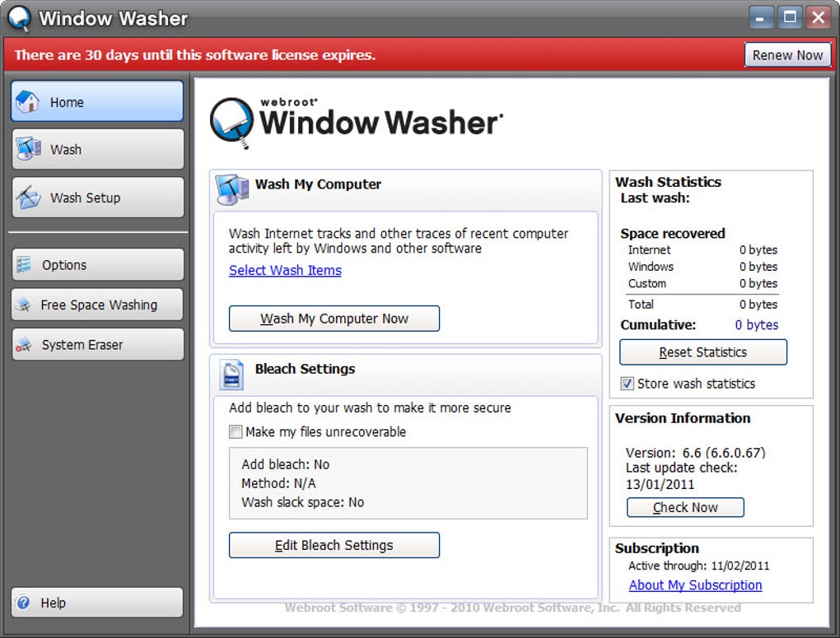Screen dimensions: 840x638
Task: Click the System Eraser icon
Action: tap(24, 345)
